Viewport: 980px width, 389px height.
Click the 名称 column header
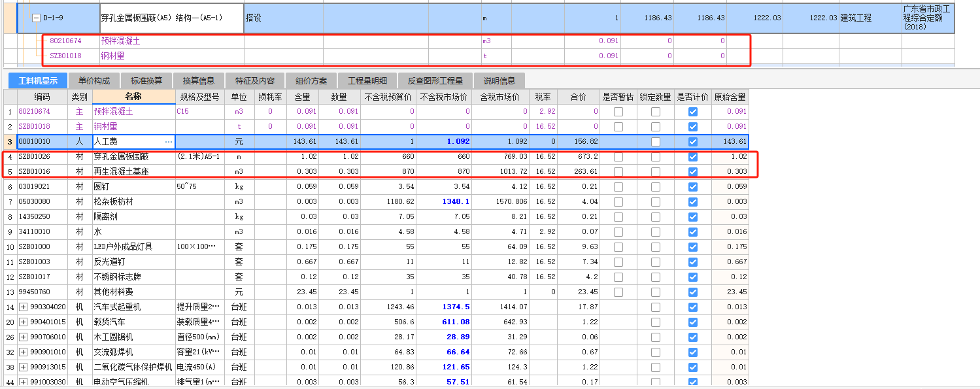pos(133,97)
